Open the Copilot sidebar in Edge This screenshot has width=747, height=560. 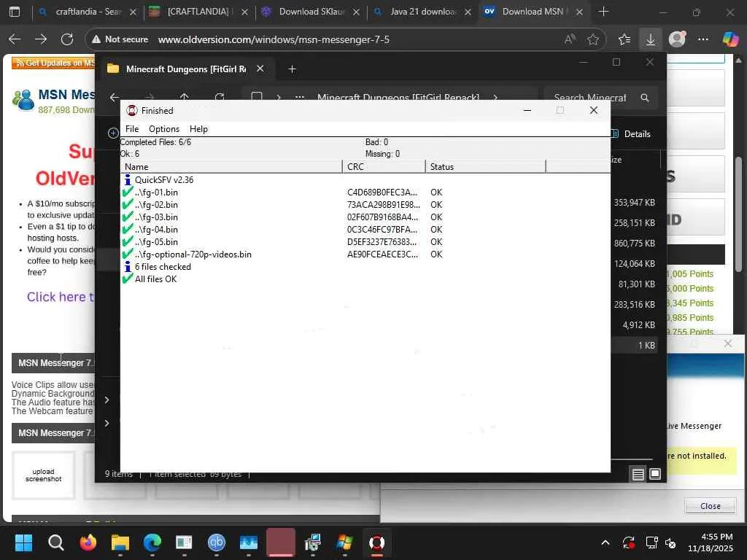(730, 39)
